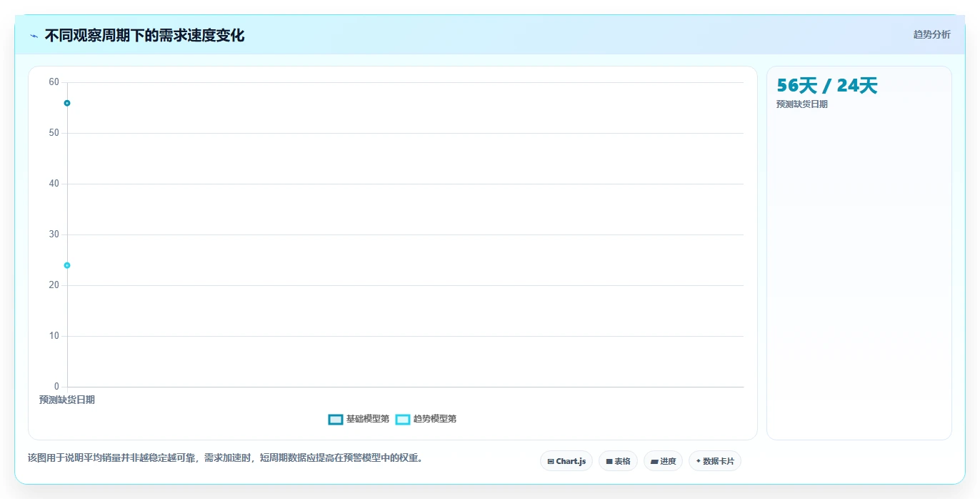Select the 进度 tag button

pos(663,461)
